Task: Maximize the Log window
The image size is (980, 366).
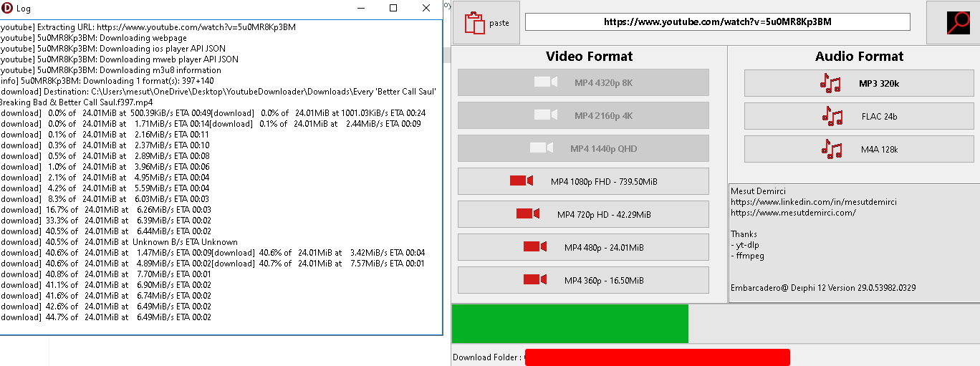Action: (x=393, y=9)
